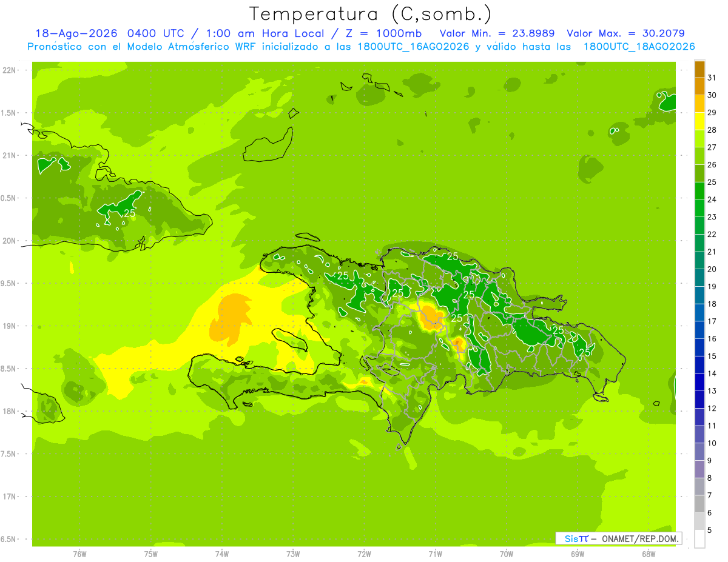Screen dimensions: 728x562
Task: Click the legend color band between 25 and 26
Action: (699, 173)
